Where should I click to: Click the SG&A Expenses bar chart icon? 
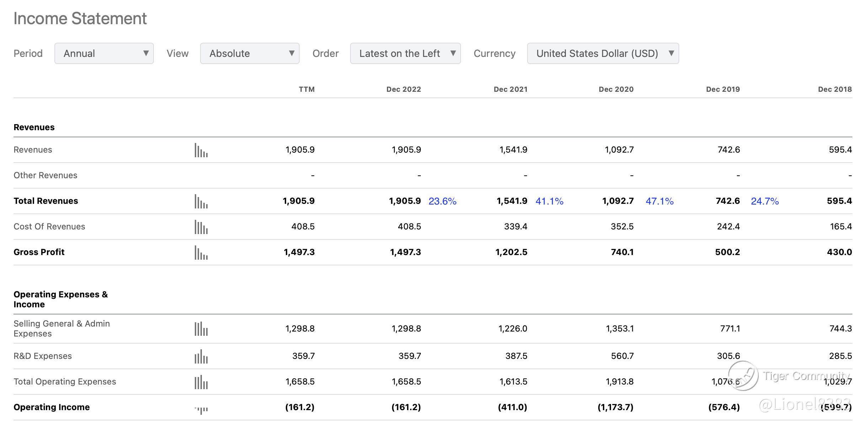pyautogui.click(x=201, y=329)
